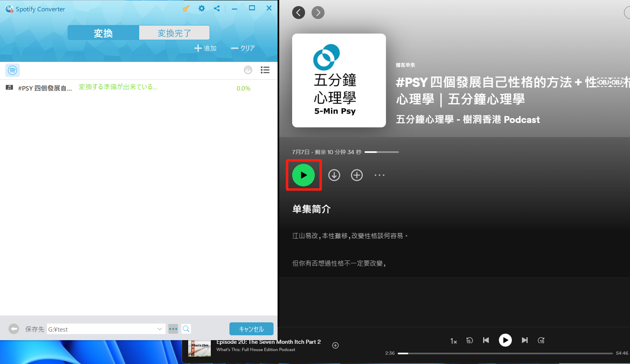Skip forward 15 seconds in the player
Image resolution: width=630 pixels, height=364 pixels.
point(541,341)
